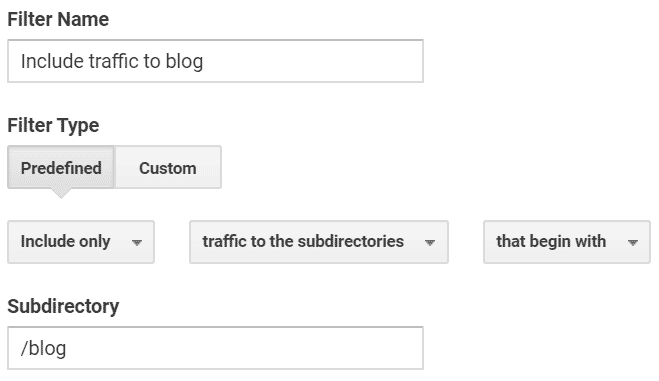Click the Custom tab label text
The image size is (659, 381).
tap(168, 168)
